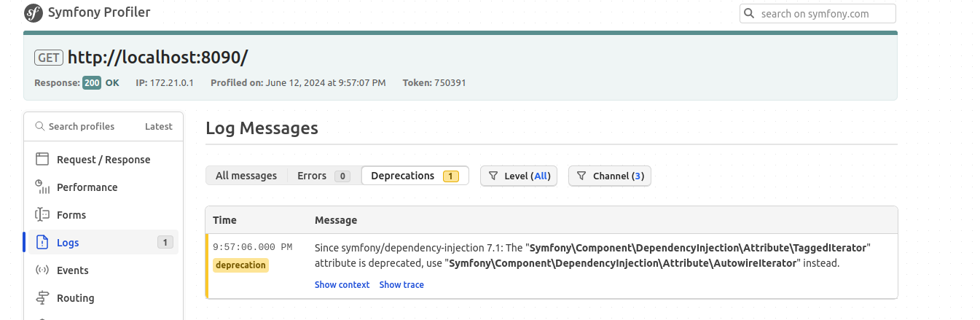Image resolution: width=980 pixels, height=320 pixels.
Task: Open the Level (All) filter dropdown
Action: [518, 176]
